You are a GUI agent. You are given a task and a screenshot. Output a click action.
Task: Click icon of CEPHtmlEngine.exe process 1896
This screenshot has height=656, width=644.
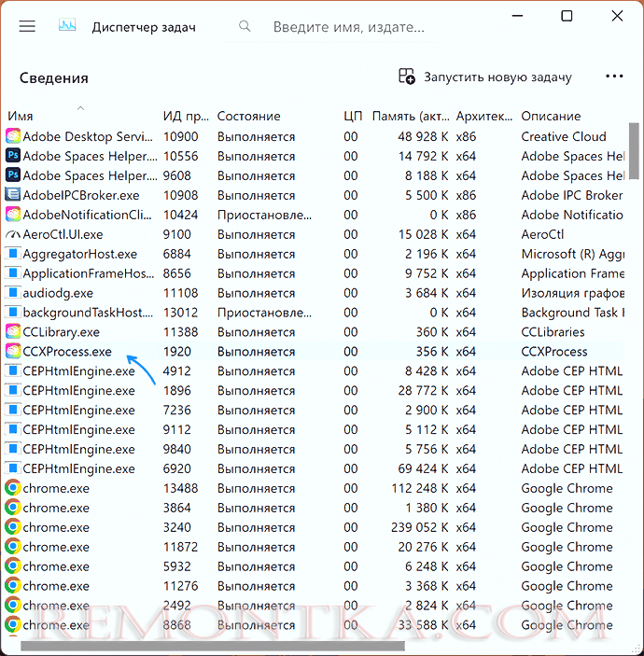coord(13,390)
